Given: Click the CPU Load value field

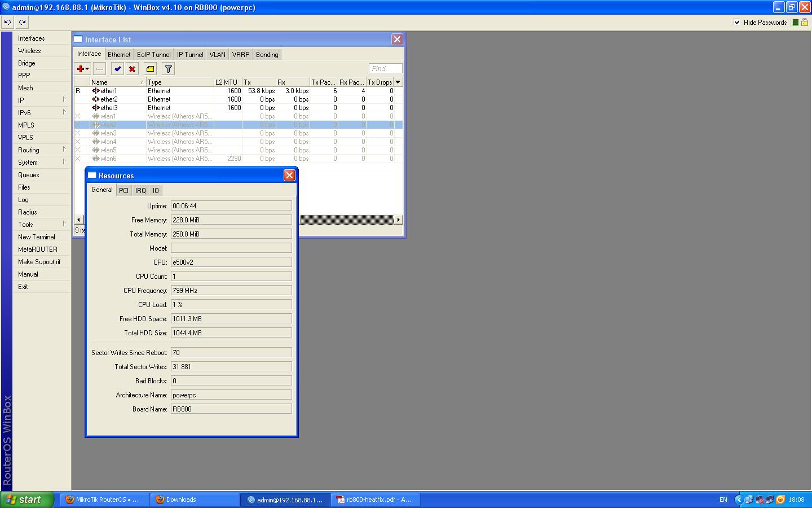Looking at the screenshot, I should [x=231, y=305].
